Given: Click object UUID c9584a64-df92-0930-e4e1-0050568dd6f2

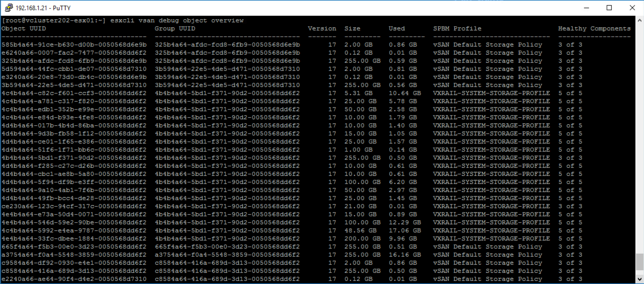Looking at the screenshot, I should pos(74,263).
